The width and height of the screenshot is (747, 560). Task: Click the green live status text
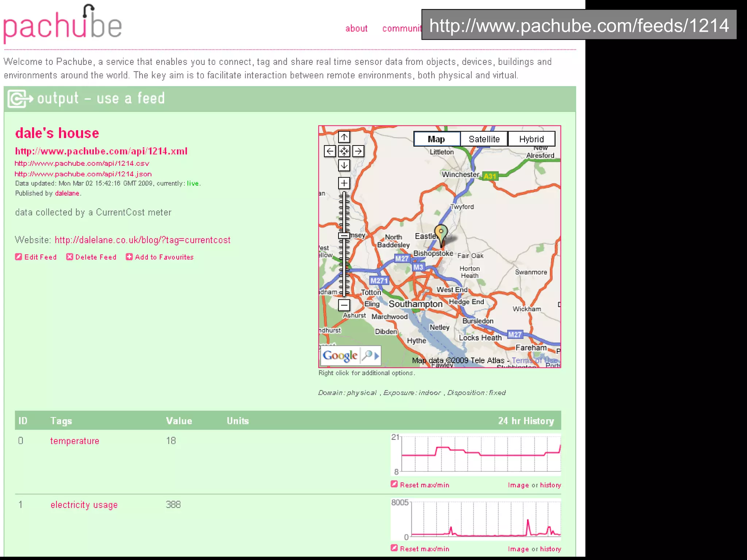tap(193, 183)
